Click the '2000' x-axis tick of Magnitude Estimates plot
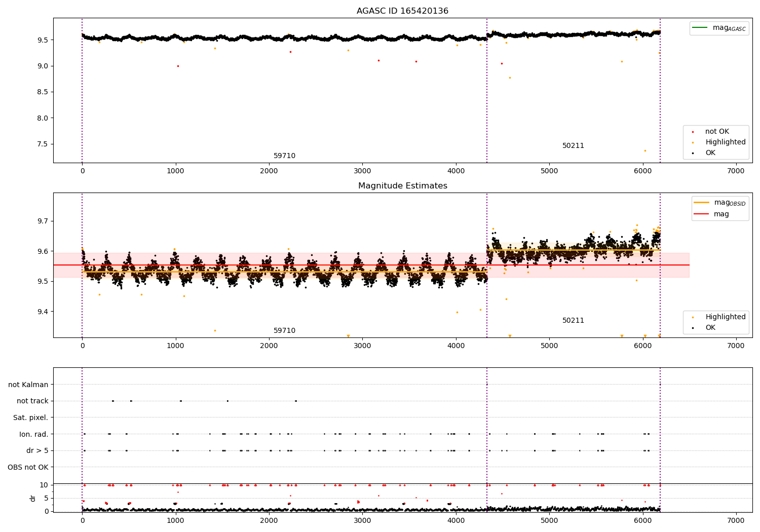Screen dimensions: 760x532 click(269, 346)
